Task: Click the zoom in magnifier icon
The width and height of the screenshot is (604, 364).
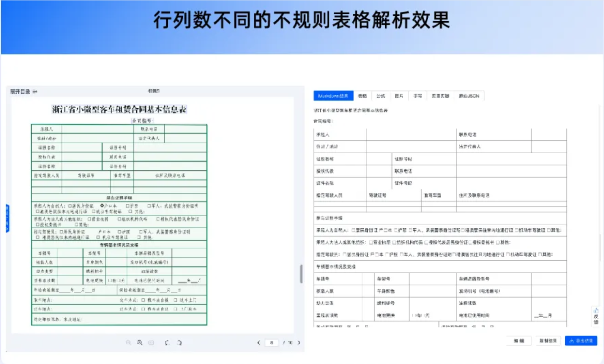Action: (x=140, y=342)
